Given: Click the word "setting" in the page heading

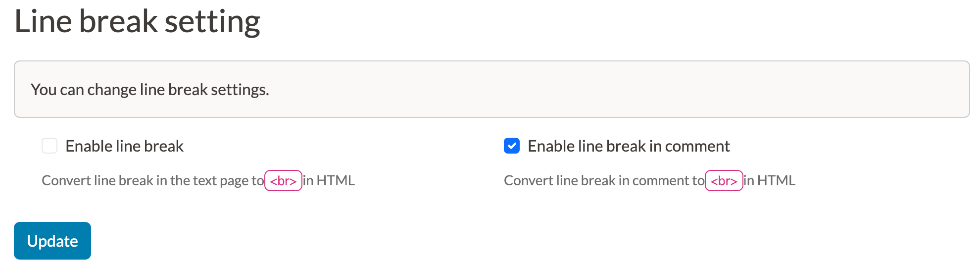Looking at the screenshot, I should (x=212, y=22).
